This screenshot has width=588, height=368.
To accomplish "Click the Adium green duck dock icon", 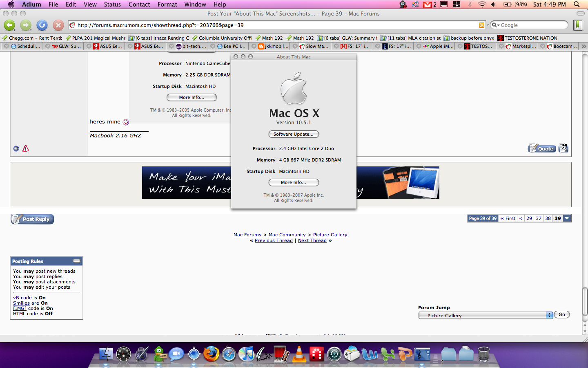I will [159, 354].
